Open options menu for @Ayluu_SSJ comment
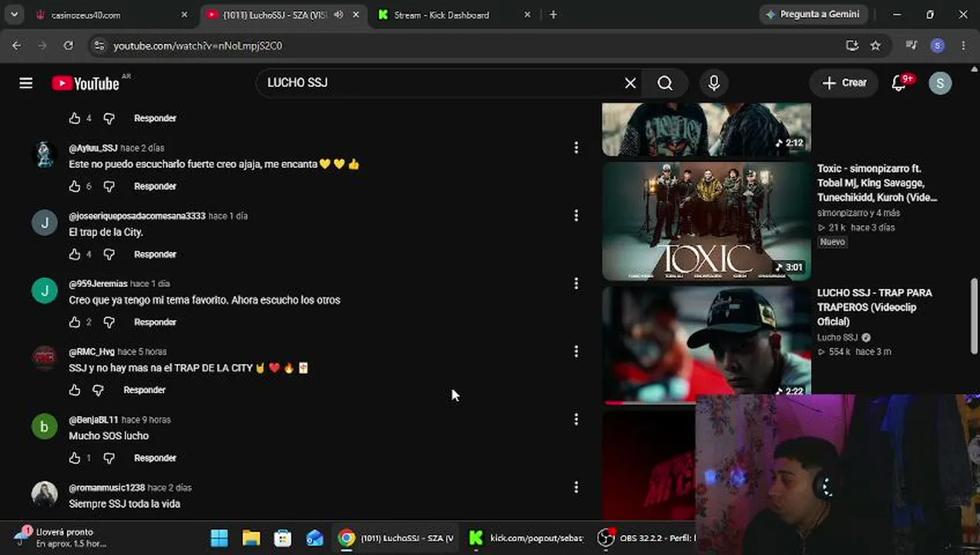Viewport: 980px width, 555px height. (576, 148)
